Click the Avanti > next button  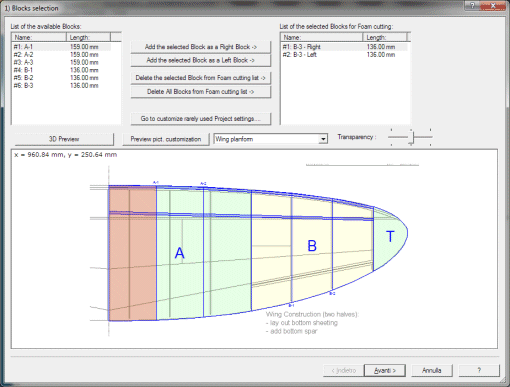385,370
